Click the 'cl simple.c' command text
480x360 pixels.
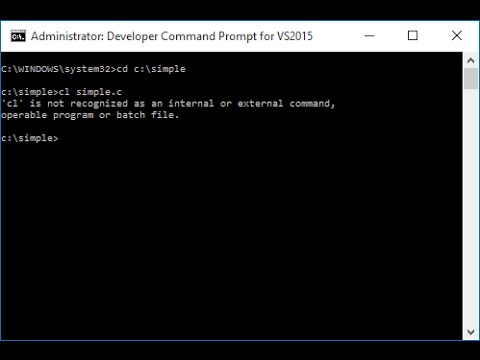tap(90, 92)
